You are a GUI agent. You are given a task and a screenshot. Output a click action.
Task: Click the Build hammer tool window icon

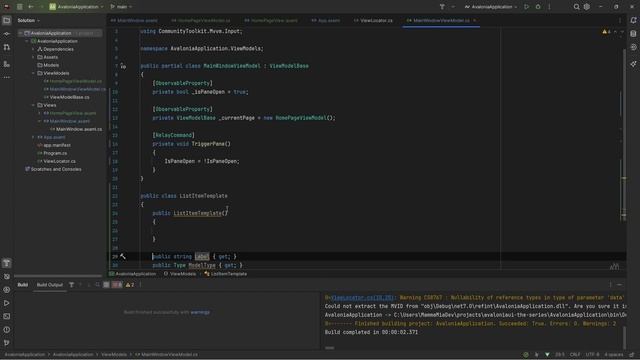coord(7,264)
